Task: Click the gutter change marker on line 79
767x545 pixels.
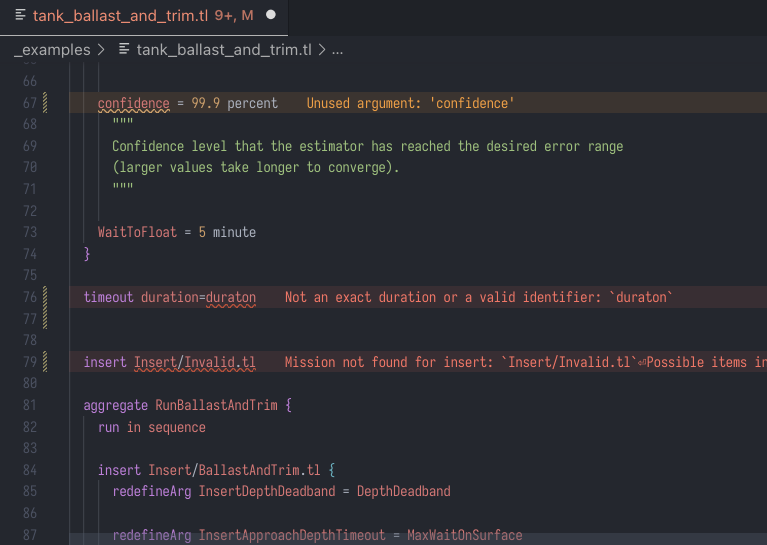Action: pos(44,362)
